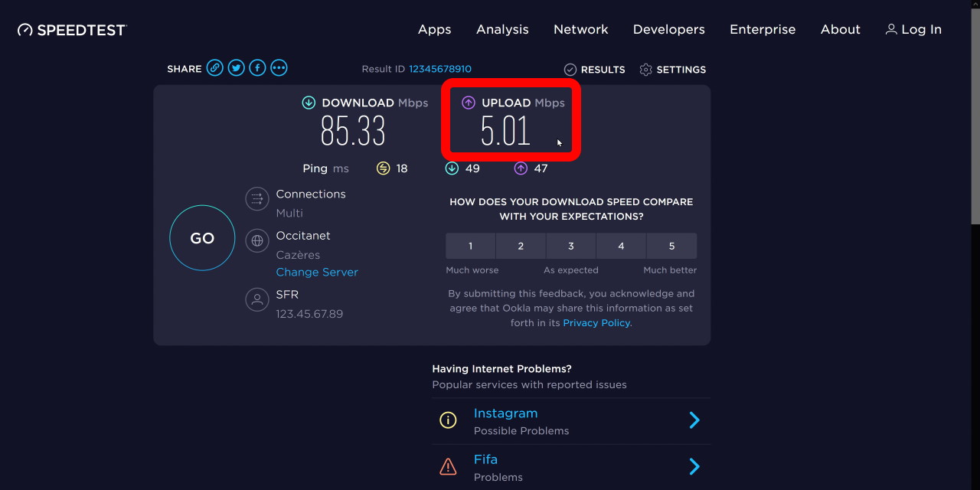Open the Settings gear option
The image size is (980, 490).
pyautogui.click(x=673, y=70)
